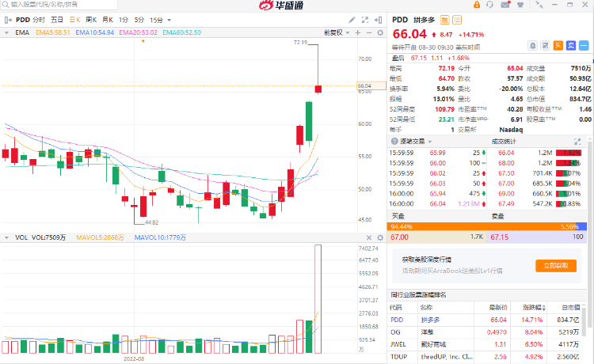Open more chart periods dropdown after 15分

pyautogui.click(x=169, y=20)
